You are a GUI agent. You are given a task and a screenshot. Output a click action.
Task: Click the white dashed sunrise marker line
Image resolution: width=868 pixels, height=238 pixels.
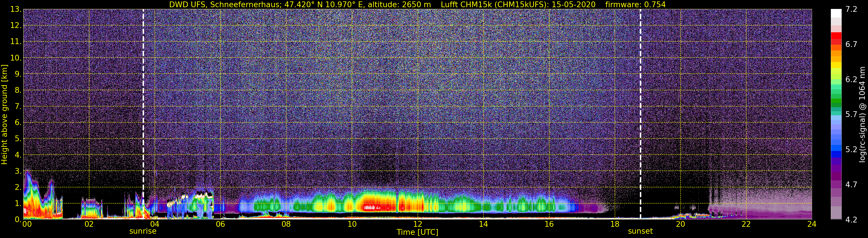tap(143, 114)
